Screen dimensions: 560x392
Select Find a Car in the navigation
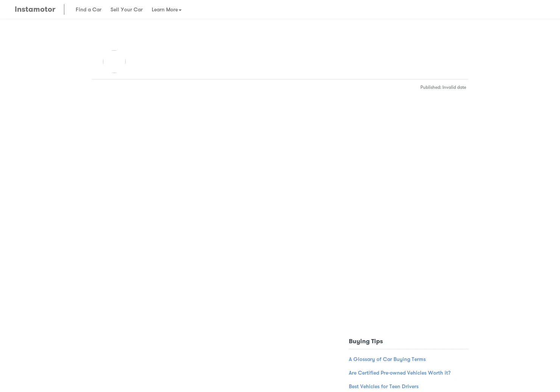coord(89,9)
